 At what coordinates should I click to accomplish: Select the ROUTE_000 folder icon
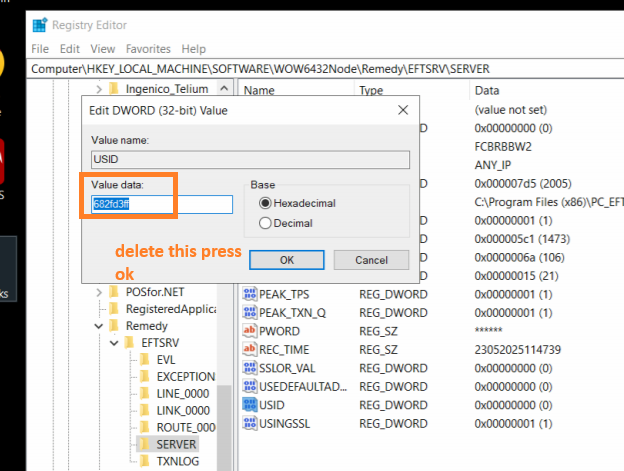(x=144, y=427)
